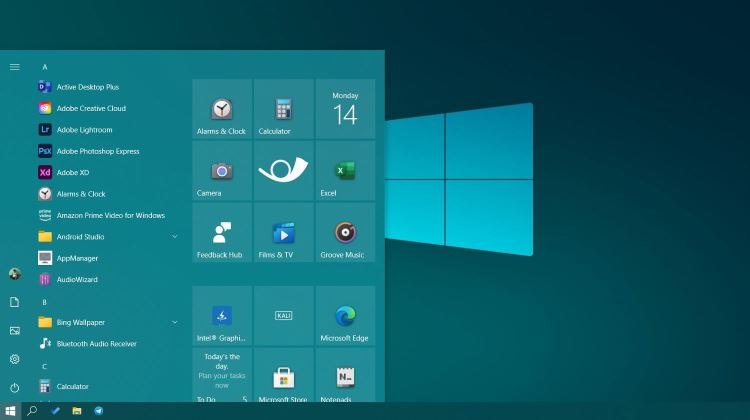
Task: Launch the Groove Music tile
Action: click(x=345, y=232)
